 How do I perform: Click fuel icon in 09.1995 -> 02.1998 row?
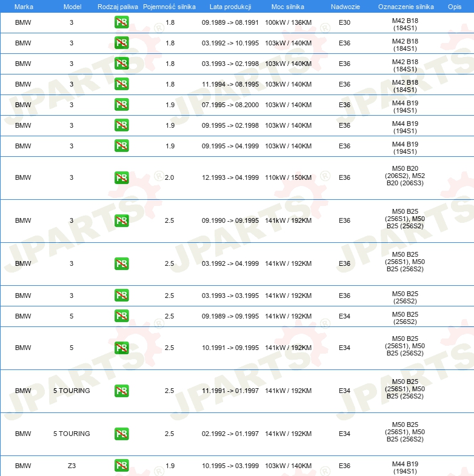point(122,125)
